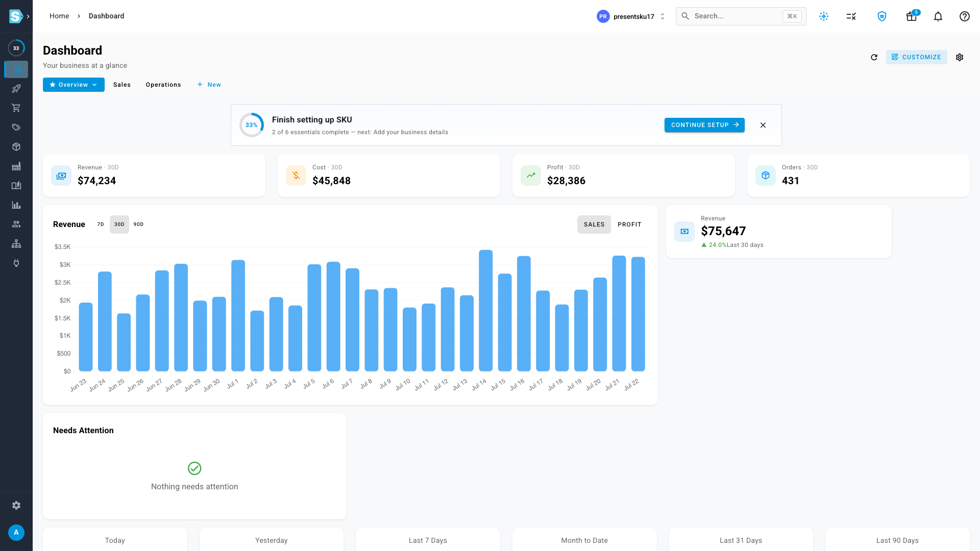980x551 pixels.
Task: Open the Month to Date summary card
Action: tap(584, 539)
